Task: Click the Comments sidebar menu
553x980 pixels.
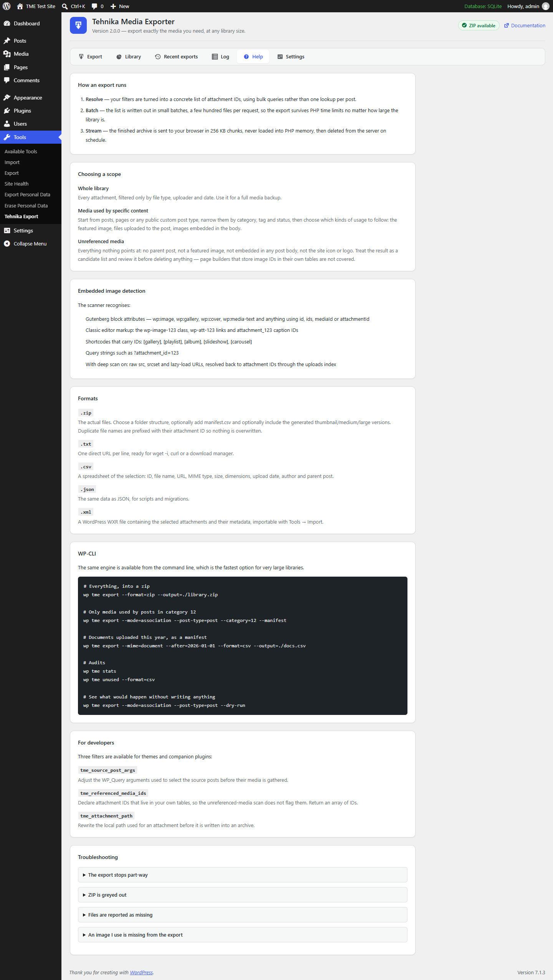Action: [x=31, y=80]
